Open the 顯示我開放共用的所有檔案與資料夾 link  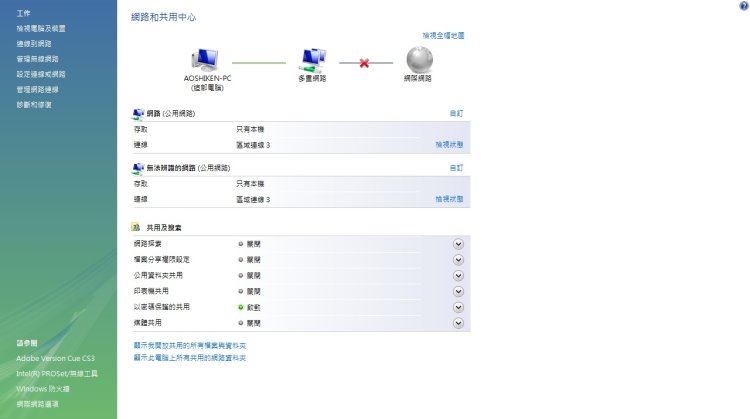coord(190,345)
